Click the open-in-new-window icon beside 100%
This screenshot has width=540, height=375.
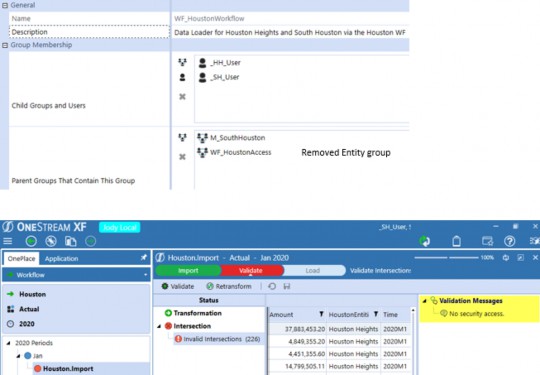(x=521, y=258)
